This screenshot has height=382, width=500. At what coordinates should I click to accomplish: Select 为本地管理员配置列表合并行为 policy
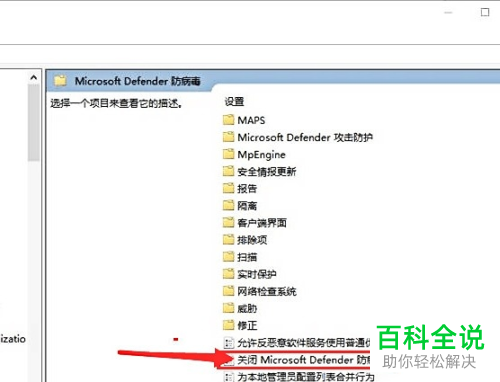coord(306,377)
